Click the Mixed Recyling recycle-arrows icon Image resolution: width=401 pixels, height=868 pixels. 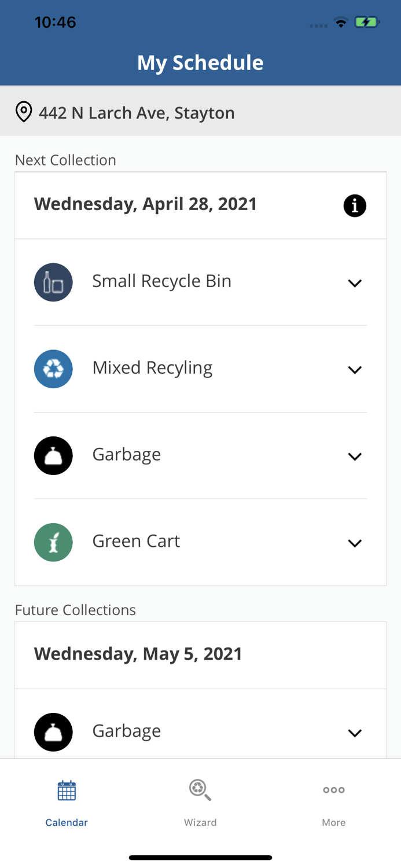pyautogui.click(x=53, y=369)
